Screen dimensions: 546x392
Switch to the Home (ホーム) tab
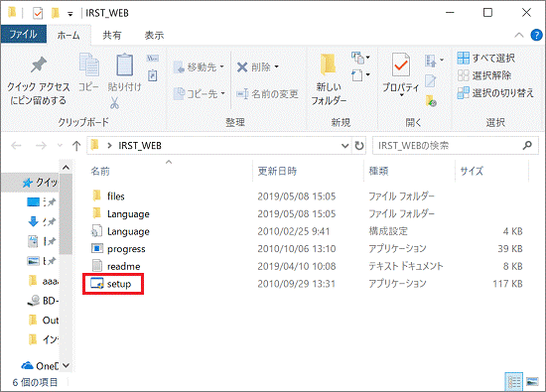68,35
